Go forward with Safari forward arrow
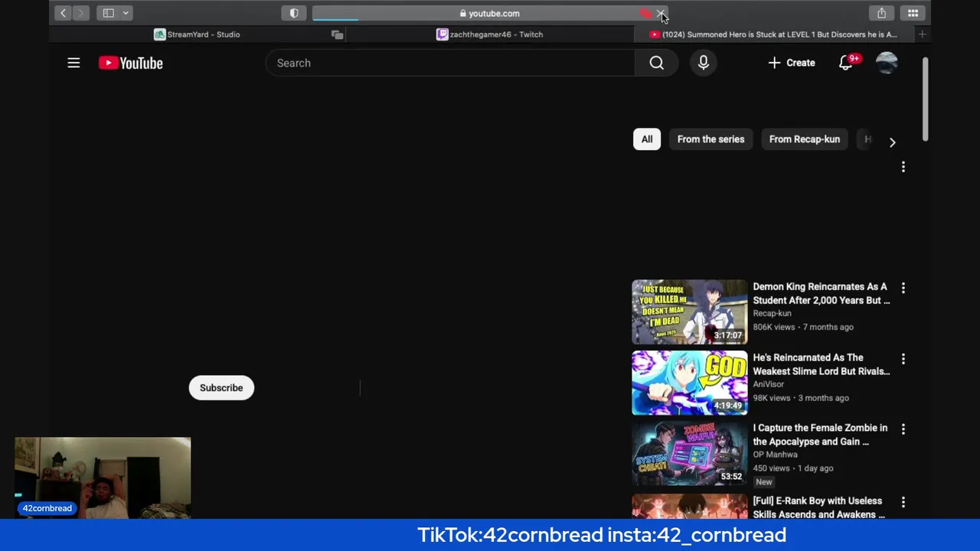980x551 pixels. click(x=81, y=13)
